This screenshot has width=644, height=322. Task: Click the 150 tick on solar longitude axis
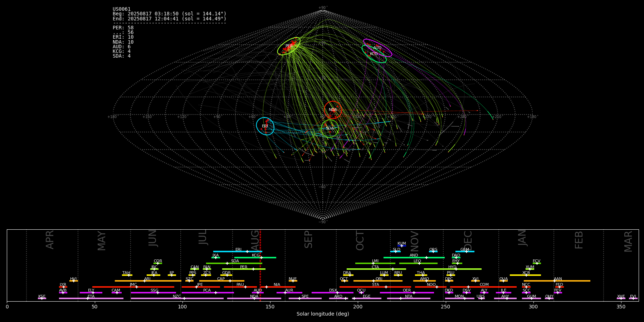pyautogui.click(x=270, y=307)
